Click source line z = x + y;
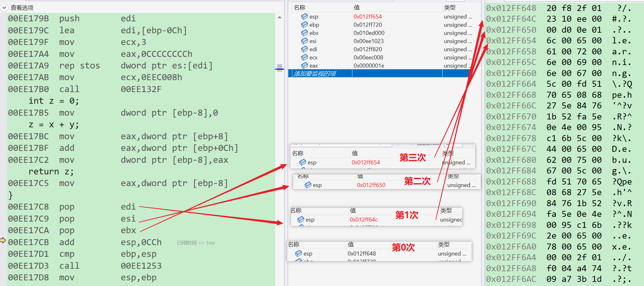This screenshot has height=286, width=644. pyautogui.click(x=54, y=125)
